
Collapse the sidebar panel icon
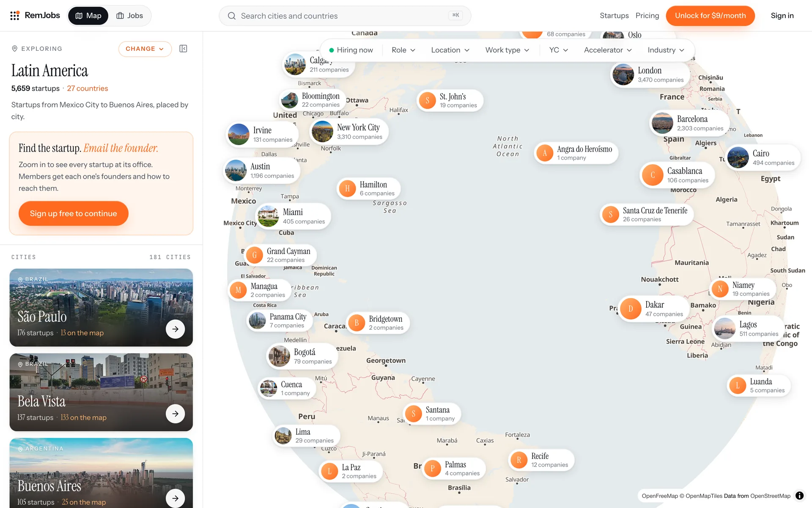(x=183, y=49)
